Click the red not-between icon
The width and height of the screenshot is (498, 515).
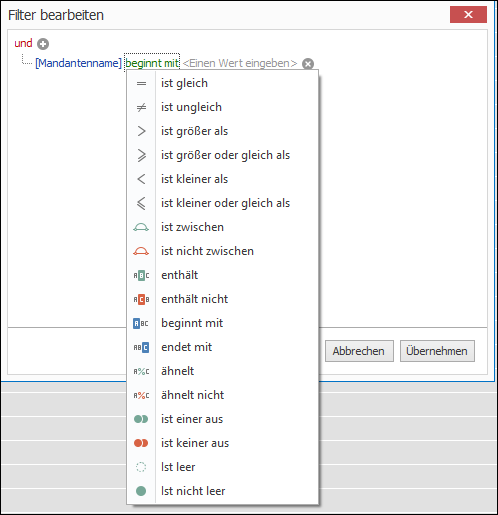click(x=141, y=251)
